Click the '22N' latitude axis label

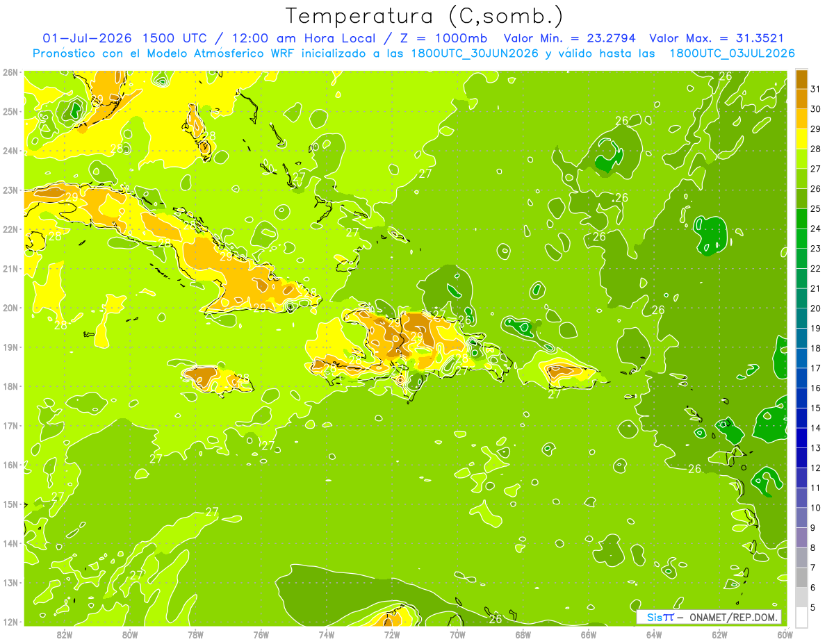[x=10, y=229]
